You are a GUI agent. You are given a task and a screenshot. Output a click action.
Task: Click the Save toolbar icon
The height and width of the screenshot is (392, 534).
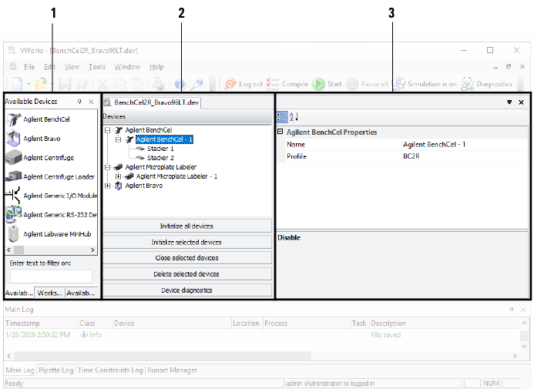tap(65, 84)
